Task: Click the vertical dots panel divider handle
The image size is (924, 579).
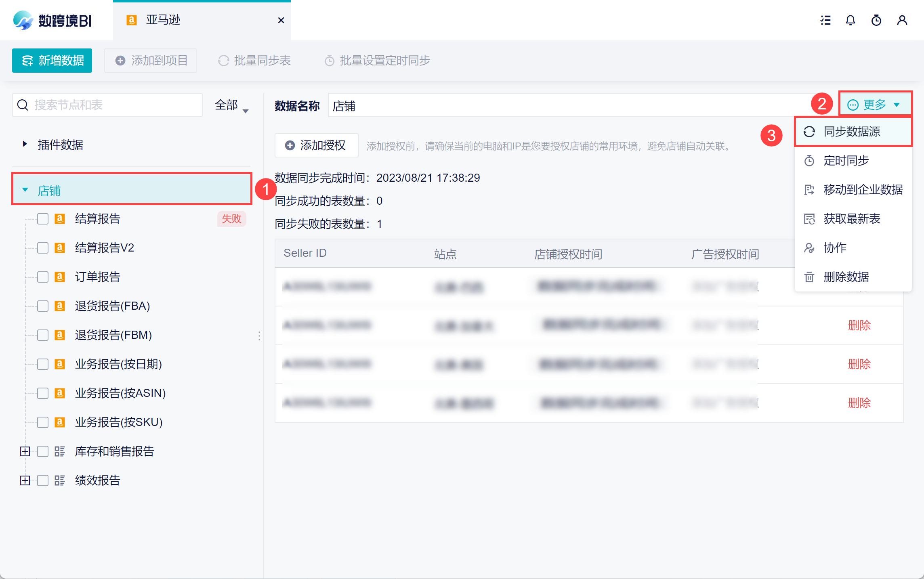Action: pyautogui.click(x=259, y=336)
